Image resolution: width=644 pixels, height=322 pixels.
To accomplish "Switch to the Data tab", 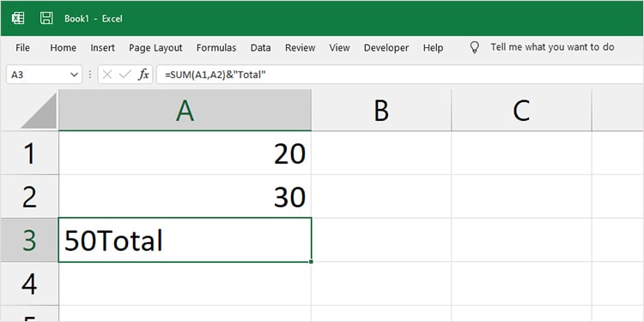I will 261,47.
